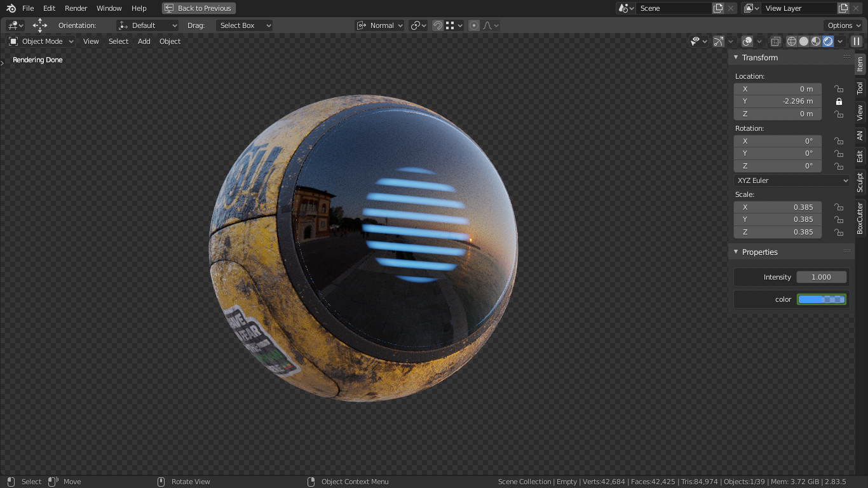The height and width of the screenshot is (488, 868).
Task: Select solid viewport shading mode
Action: pyautogui.click(x=804, y=41)
